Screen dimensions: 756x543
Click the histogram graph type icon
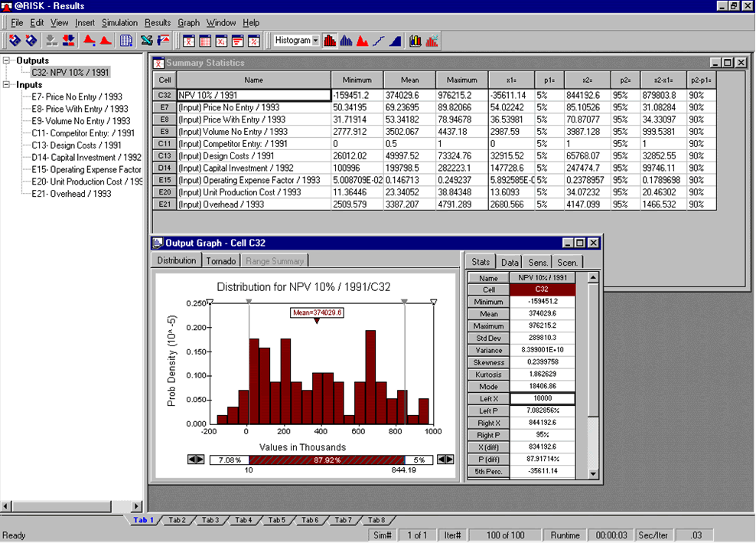[x=331, y=41]
